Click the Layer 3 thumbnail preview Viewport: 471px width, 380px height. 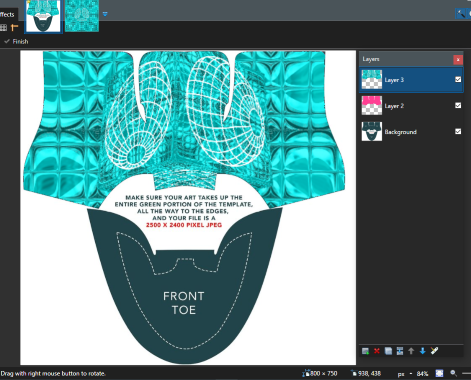372,79
